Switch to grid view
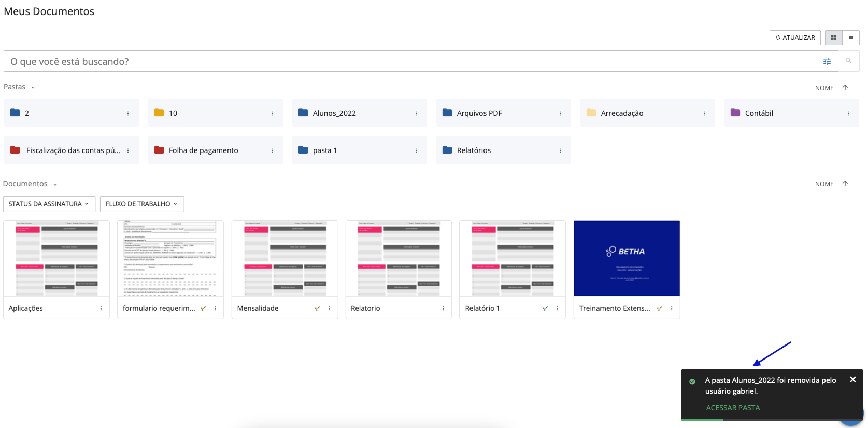This screenshot has height=428, width=868. pos(833,38)
